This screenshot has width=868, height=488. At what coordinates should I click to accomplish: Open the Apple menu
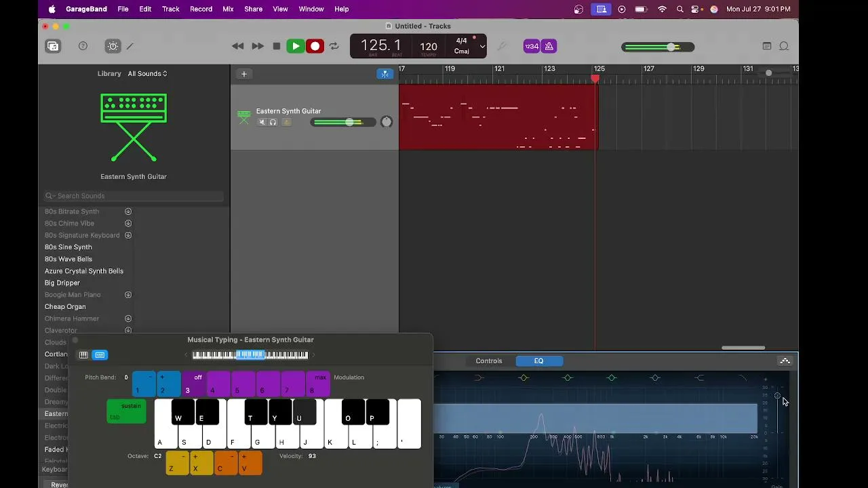(x=52, y=9)
